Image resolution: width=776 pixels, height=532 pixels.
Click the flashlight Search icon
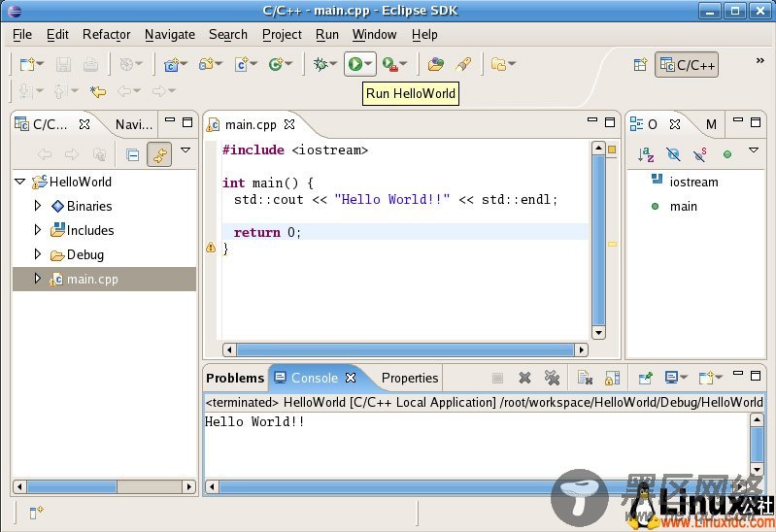coord(463,64)
